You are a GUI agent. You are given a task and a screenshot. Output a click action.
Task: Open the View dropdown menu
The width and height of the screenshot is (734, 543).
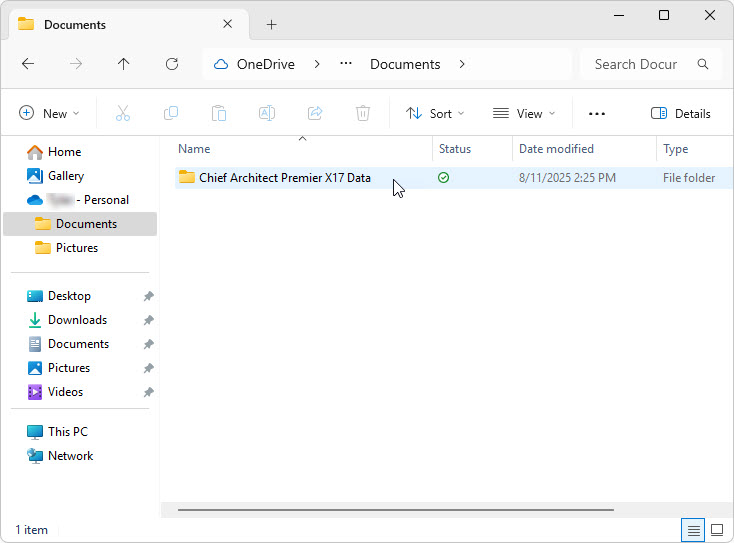524,114
